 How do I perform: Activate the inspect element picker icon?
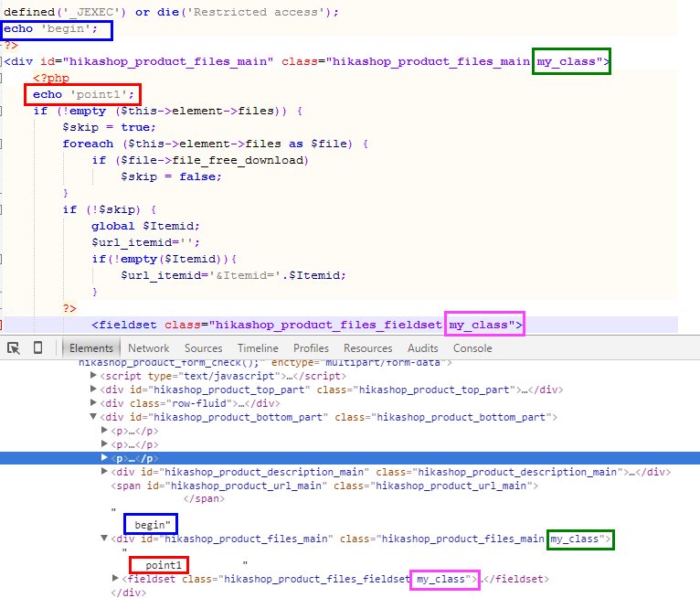[x=14, y=347]
